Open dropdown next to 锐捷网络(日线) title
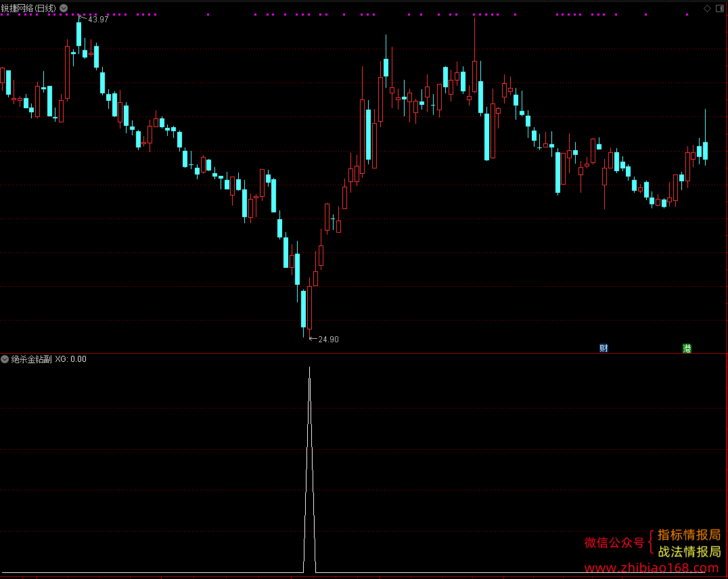Image resolution: width=728 pixels, height=579 pixels. tap(64, 8)
